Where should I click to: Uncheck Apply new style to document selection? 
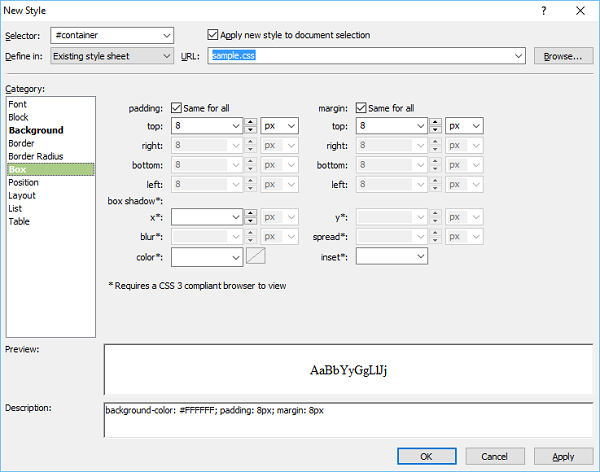click(x=212, y=35)
